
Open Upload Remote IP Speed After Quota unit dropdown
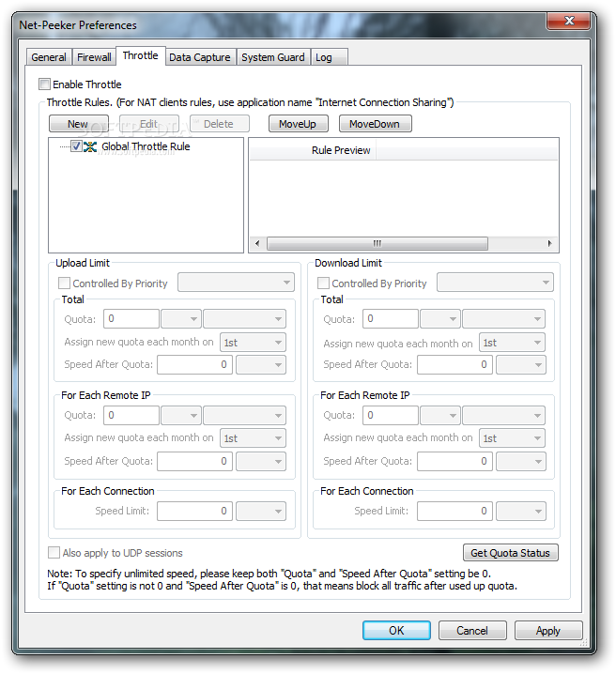pyautogui.click(x=261, y=461)
